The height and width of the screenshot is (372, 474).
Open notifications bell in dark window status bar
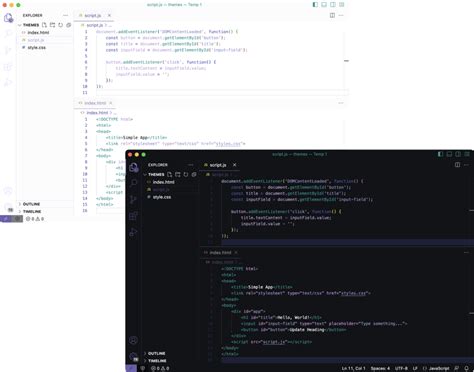(467, 368)
